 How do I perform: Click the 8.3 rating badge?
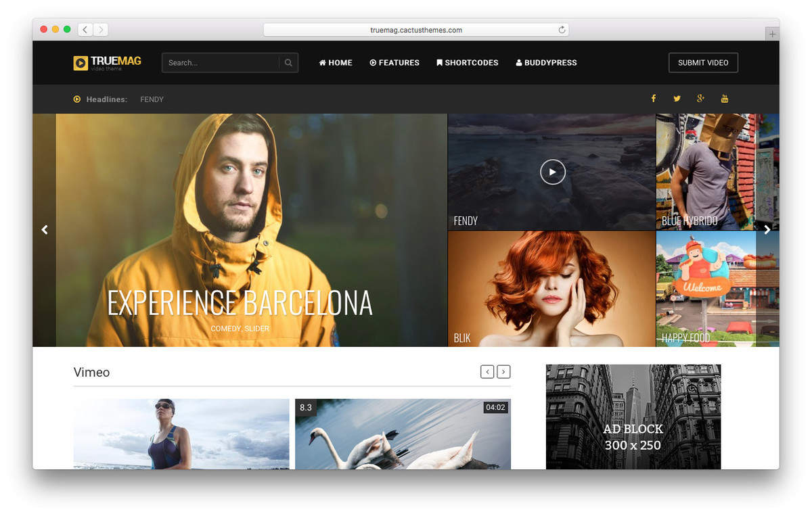coord(306,407)
